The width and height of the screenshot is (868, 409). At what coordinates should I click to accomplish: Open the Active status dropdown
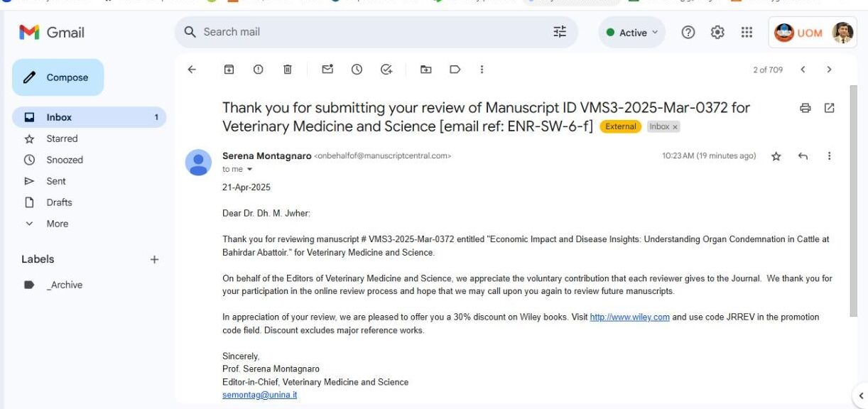click(x=632, y=33)
